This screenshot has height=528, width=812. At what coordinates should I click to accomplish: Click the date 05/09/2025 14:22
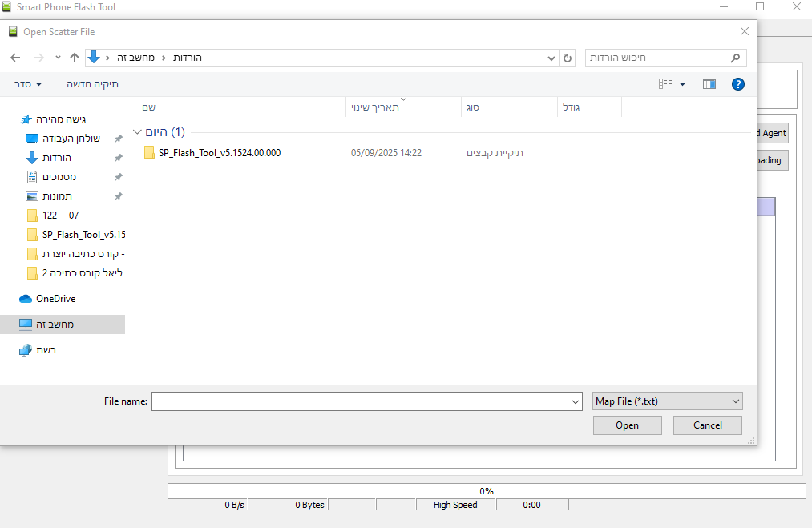pos(386,153)
